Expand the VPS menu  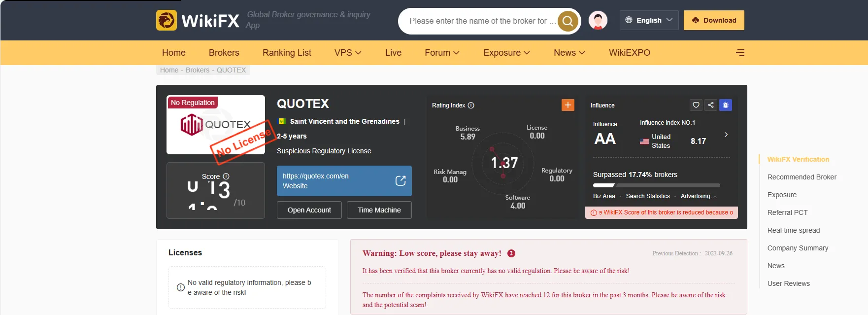[348, 53]
